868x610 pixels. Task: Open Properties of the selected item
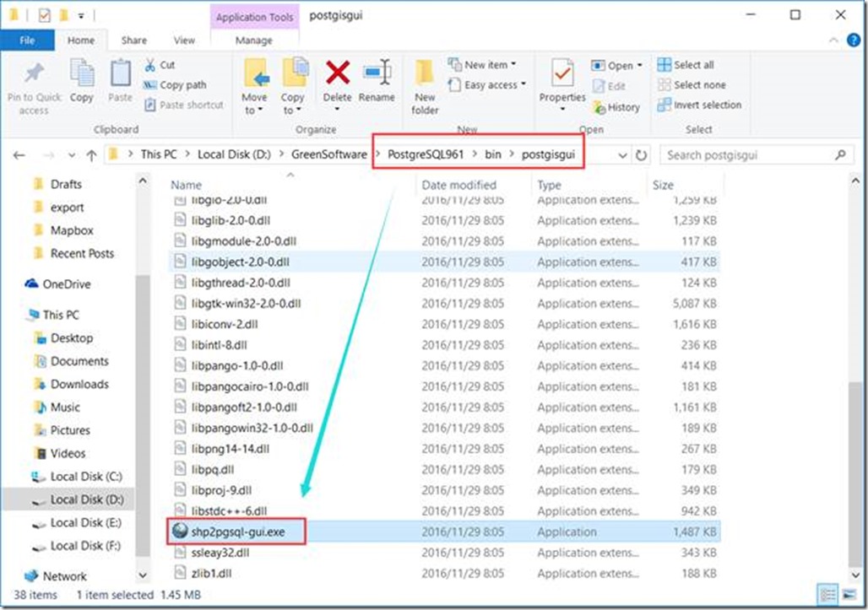(x=561, y=84)
